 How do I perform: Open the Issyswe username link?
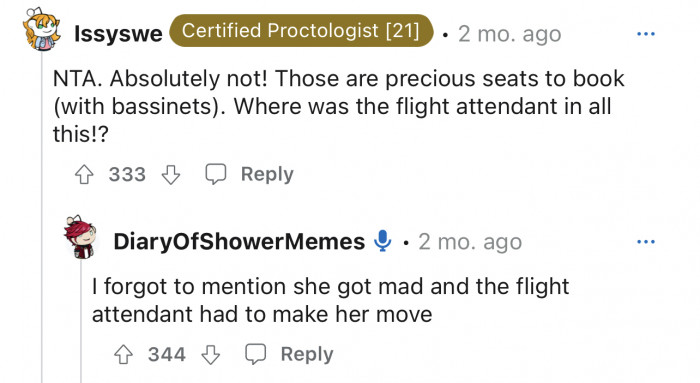pos(118,34)
